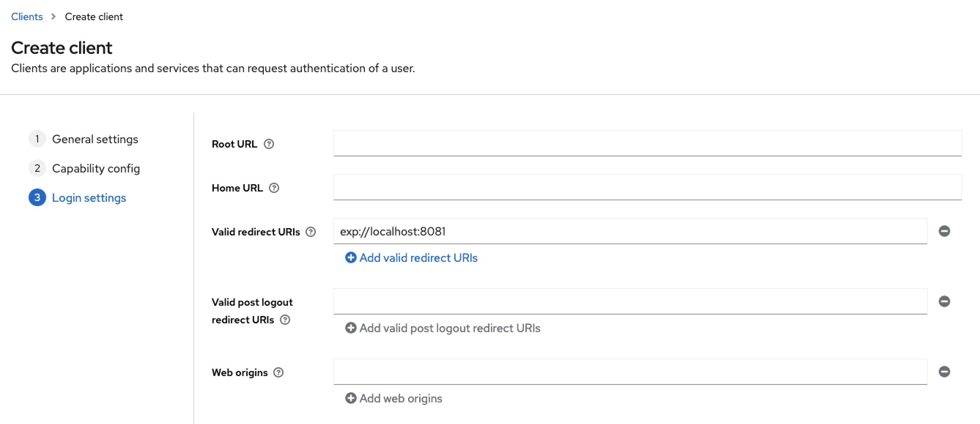Click the step number 3 circle
Image resolution: width=980 pixels, height=424 pixels.
pyautogui.click(x=37, y=198)
